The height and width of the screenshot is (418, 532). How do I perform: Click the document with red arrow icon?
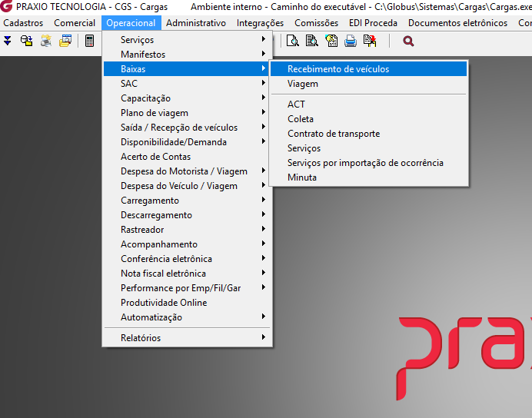(x=370, y=41)
